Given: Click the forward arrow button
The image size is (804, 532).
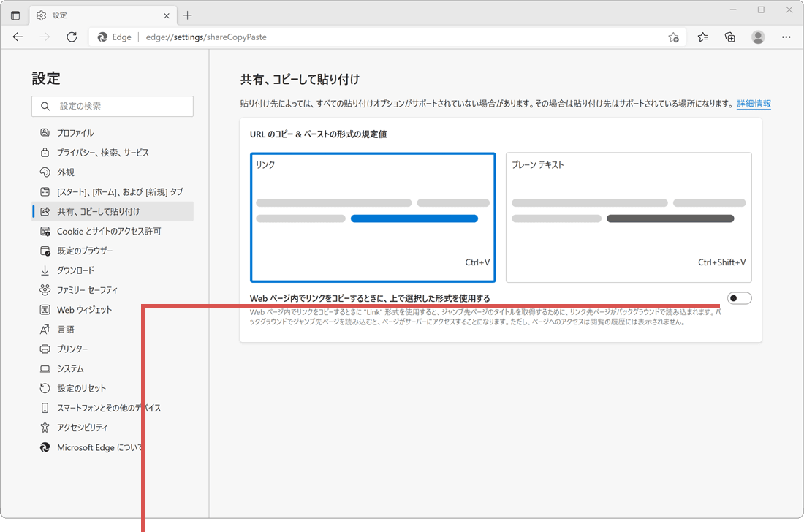Looking at the screenshot, I should click(x=45, y=37).
